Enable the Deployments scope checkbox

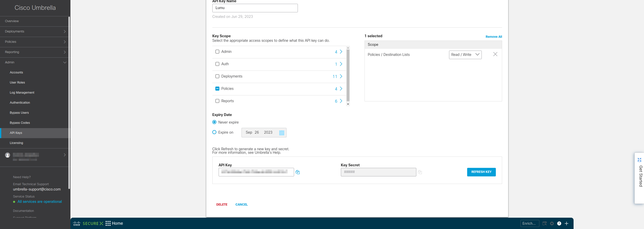[x=217, y=76]
